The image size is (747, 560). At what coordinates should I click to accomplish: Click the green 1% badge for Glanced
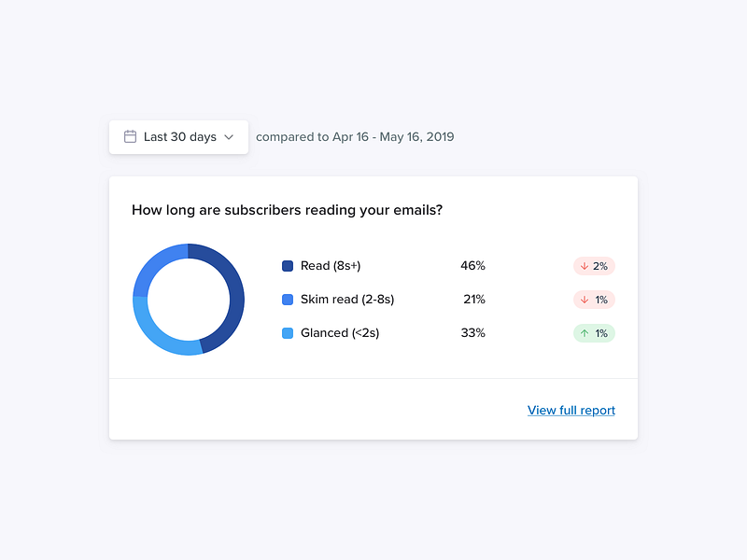point(594,333)
